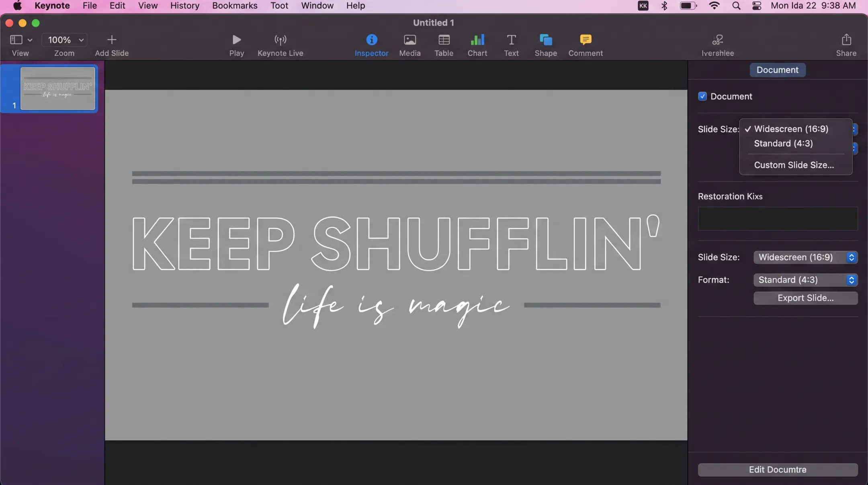Add a Text box from toolbar
This screenshot has width=868, height=485.
[x=511, y=39]
